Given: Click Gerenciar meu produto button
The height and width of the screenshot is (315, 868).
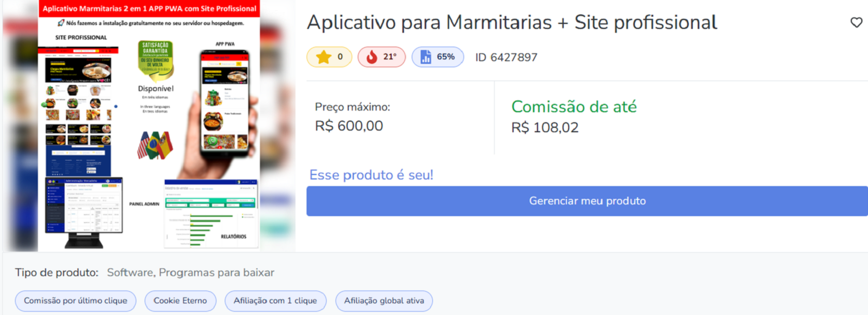Looking at the screenshot, I should click(587, 201).
